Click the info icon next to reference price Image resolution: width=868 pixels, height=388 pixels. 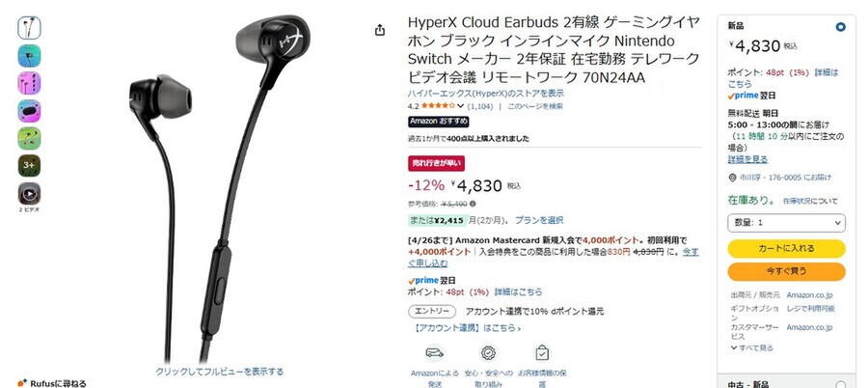[473, 204]
